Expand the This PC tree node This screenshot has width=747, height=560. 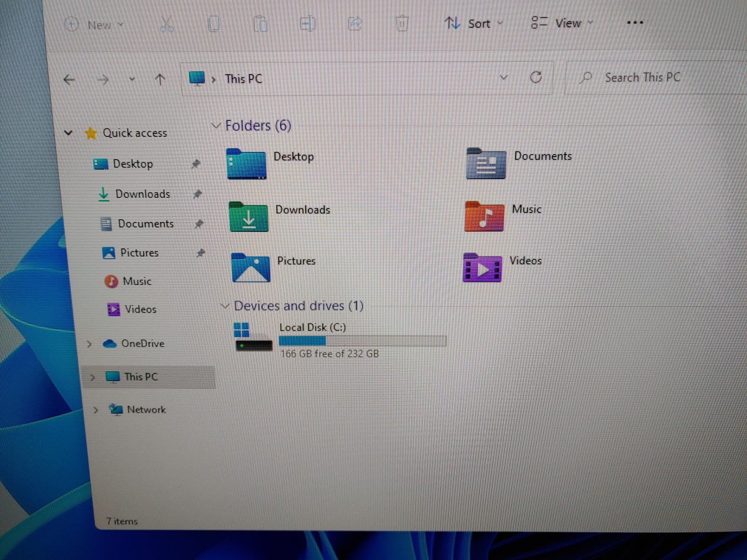tap(92, 377)
